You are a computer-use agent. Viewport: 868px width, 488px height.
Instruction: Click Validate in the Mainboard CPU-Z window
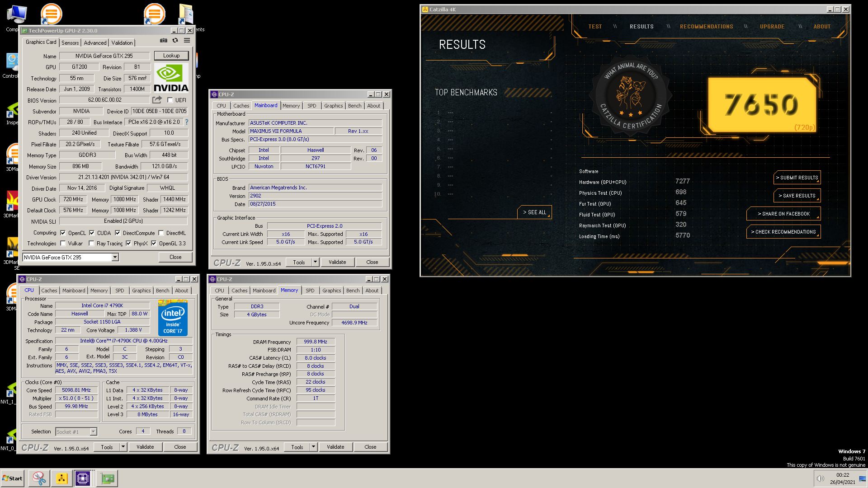click(x=337, y=262)
